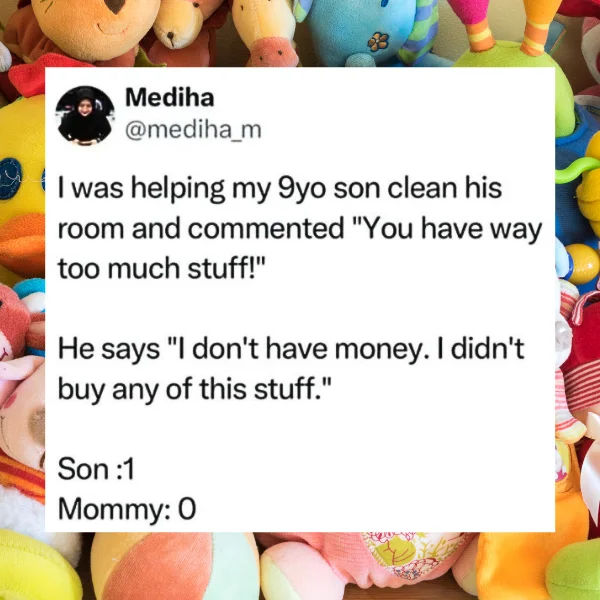Click the "buy any of this stuff." line
This screenshot has width=600, height=600.
[x=194, y=389]
